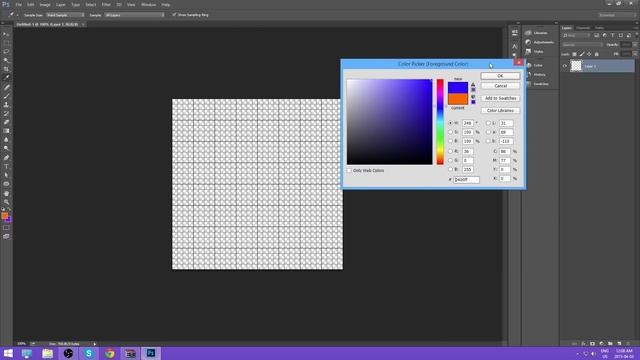Select the Eyedropper tool in the toolbar
Image resolution: width=640 pixels, height=360 pixels.
[6, 78]
